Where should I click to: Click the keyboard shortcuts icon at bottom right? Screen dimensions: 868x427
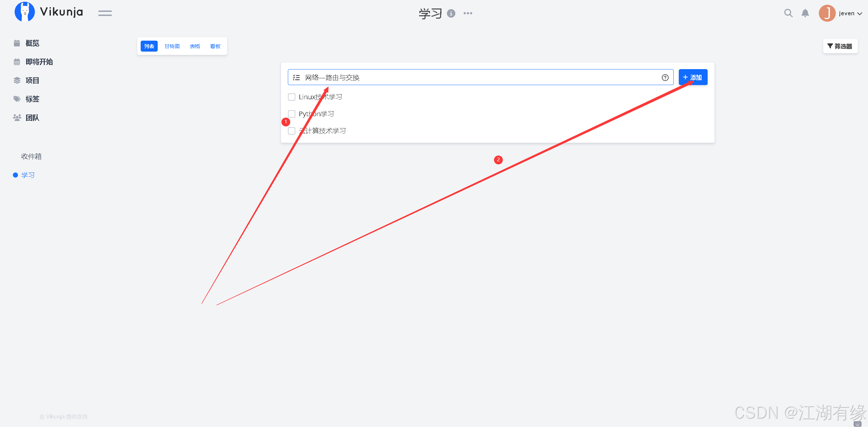857,424
